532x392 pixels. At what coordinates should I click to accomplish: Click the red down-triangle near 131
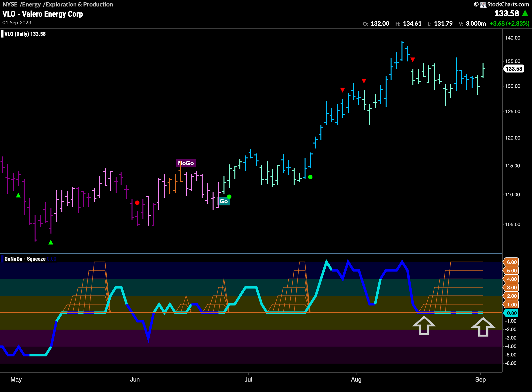point(364,81)
